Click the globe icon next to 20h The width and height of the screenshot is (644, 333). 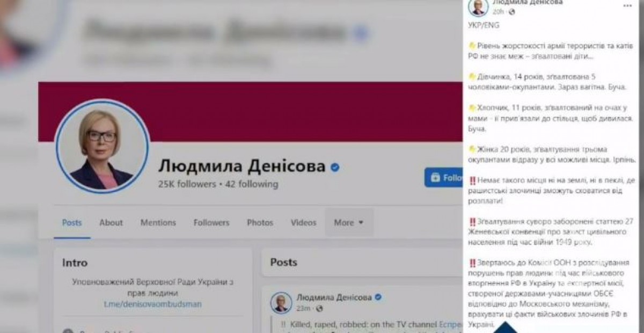pos(511,12)
